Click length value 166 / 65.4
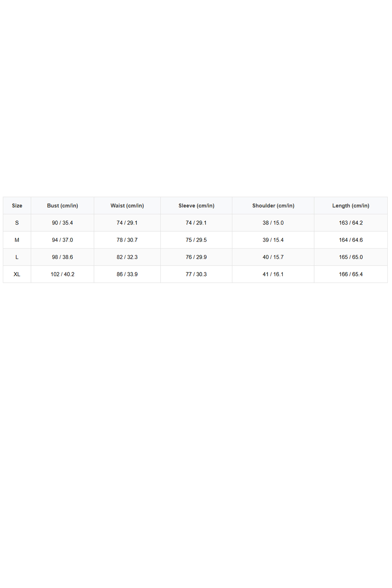 pos(351,274)
